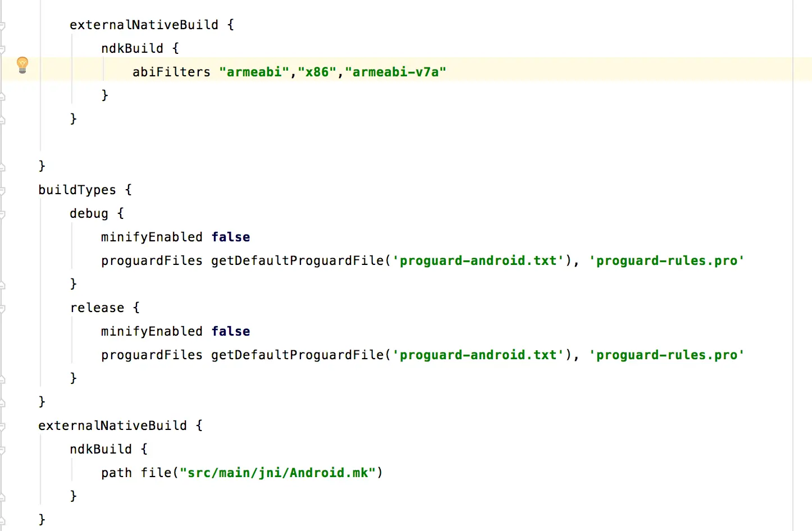This screenshot has height=531, width=812.
Task: Click the false value in the release block
Action: click(x=231, y=331)
